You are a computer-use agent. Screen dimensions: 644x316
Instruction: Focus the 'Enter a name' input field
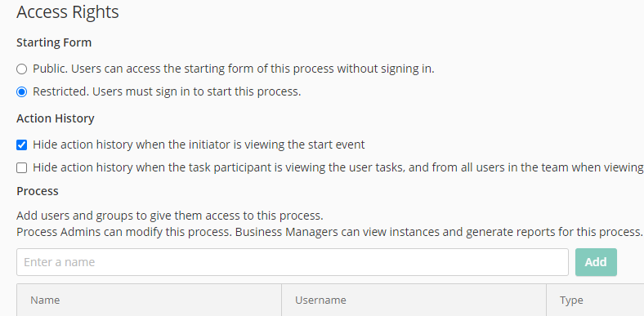point(293,262)
